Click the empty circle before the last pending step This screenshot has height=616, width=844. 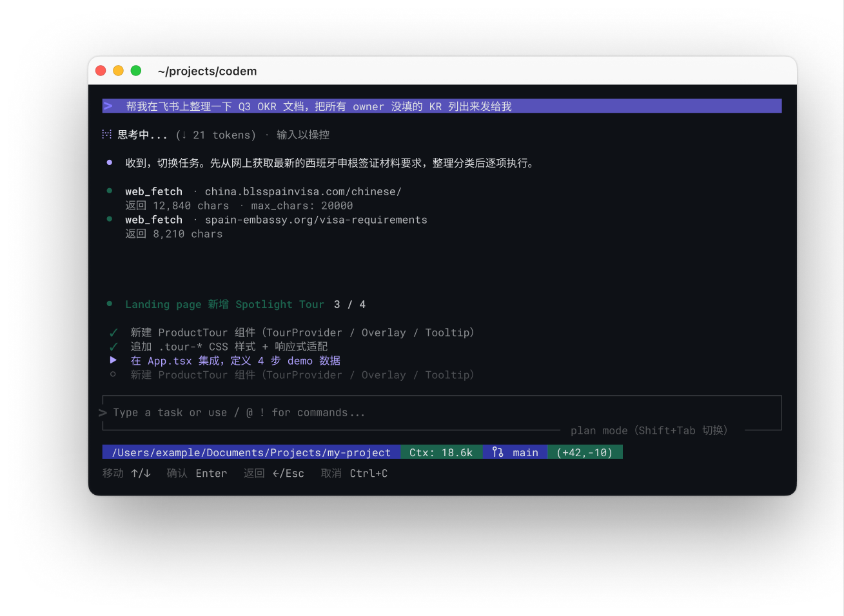pos(113,374)
